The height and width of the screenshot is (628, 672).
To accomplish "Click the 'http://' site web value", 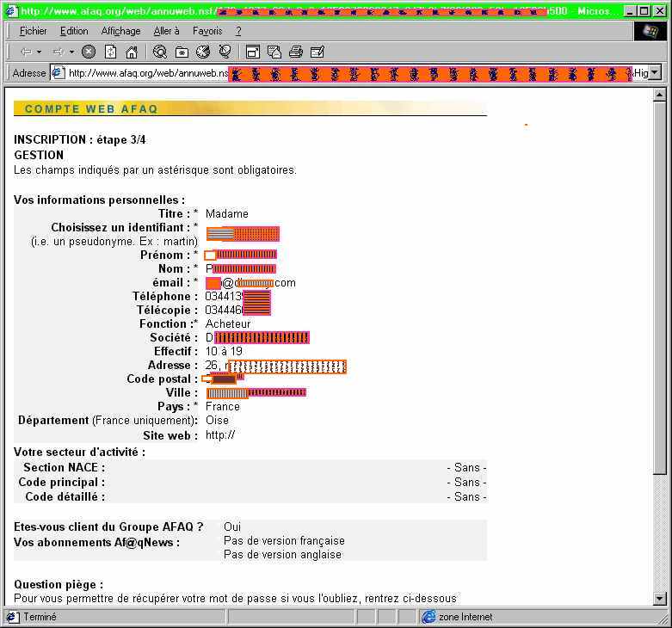I will click(220, 434).
